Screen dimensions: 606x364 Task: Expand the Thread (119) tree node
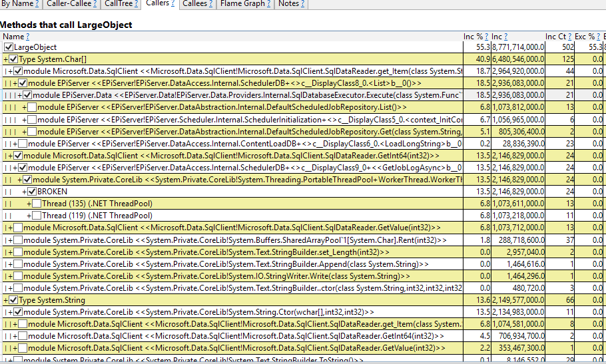point(29,216)
